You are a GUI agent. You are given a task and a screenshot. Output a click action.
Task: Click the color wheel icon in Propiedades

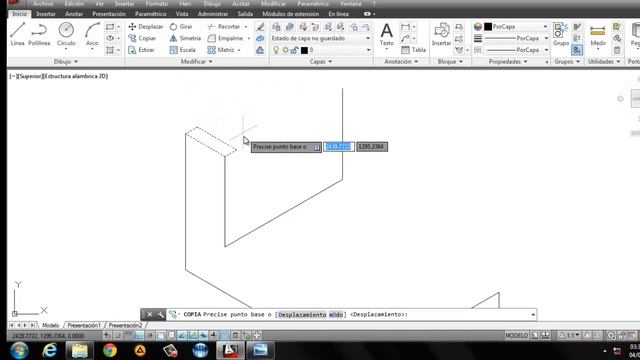click(x=478, y=27)
